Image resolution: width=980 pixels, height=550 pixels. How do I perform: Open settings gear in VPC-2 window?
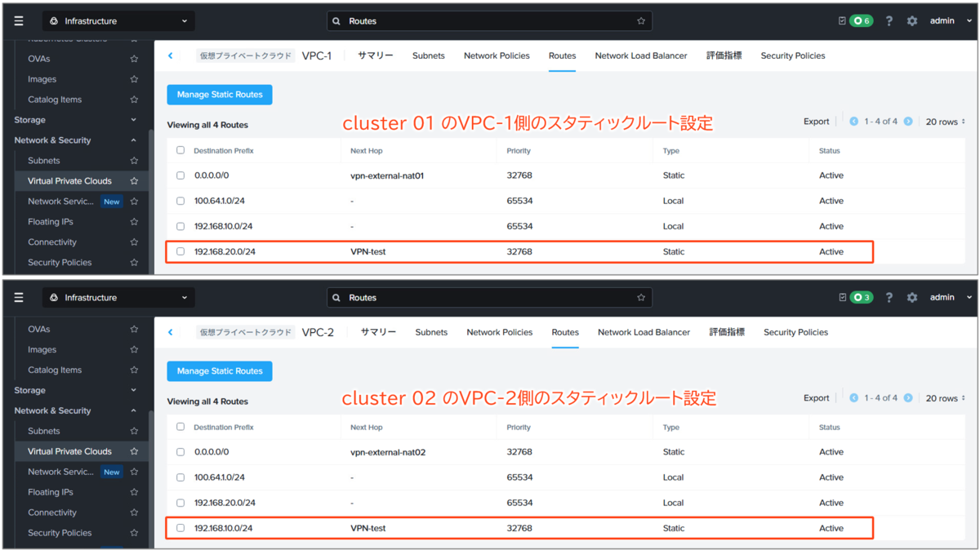pyautogui.click(x=912, y=298)
